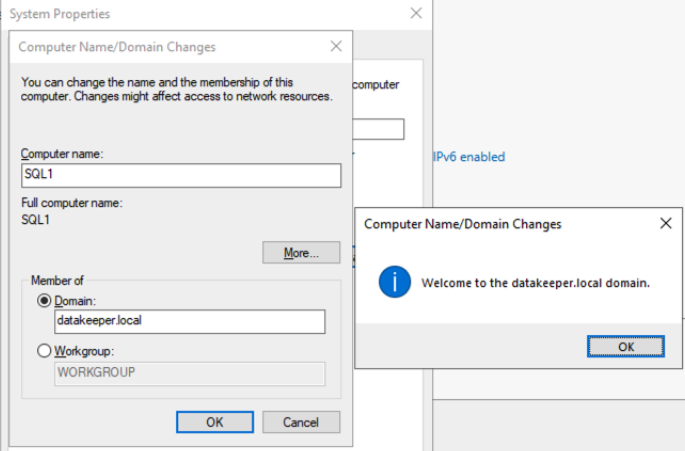
Task: Click the blue information icon in message box
Action: coord(394,282)
